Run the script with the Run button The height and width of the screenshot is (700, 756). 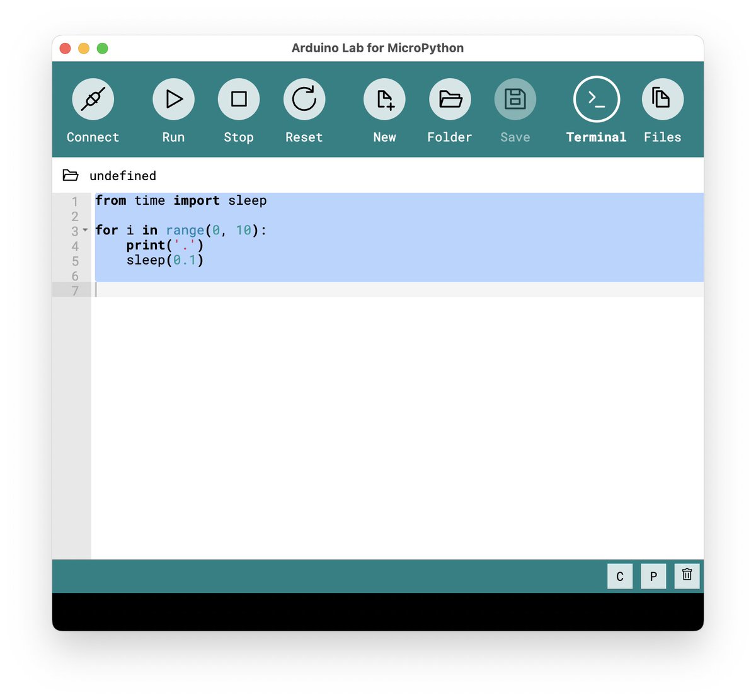173,99
